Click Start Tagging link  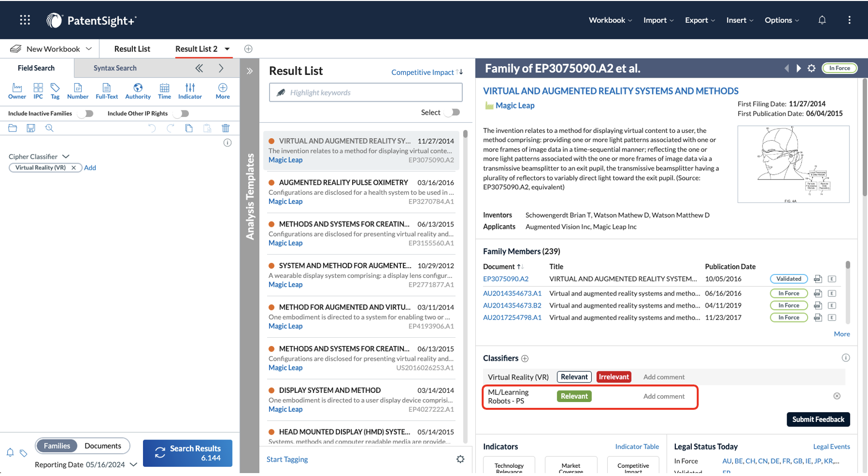tap(287, 459)
